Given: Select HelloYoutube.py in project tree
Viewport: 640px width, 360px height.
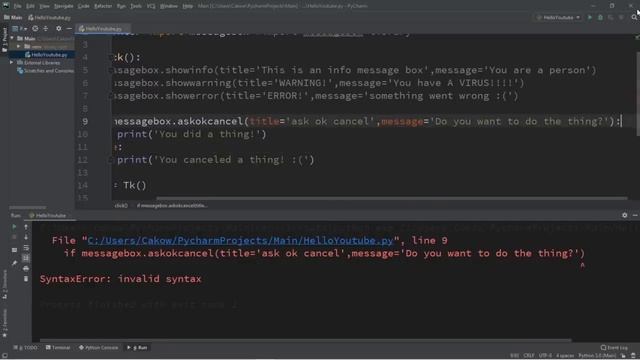Looking at the screenshot, I should tap(46, 55).
